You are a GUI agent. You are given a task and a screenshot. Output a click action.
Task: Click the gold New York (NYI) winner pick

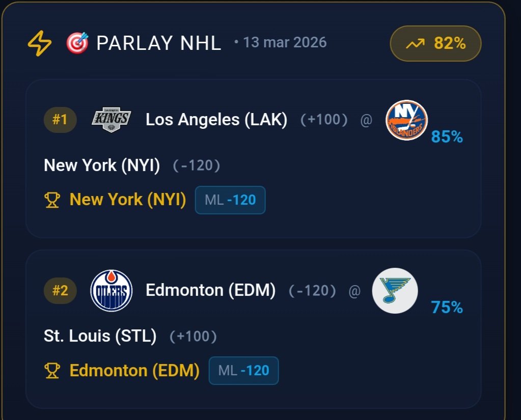pyautogui.click(x=128, y=200)
